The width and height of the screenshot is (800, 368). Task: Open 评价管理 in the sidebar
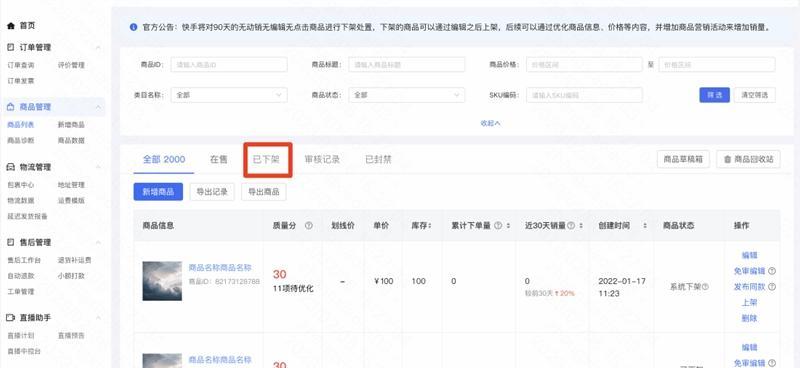point(71,65)
